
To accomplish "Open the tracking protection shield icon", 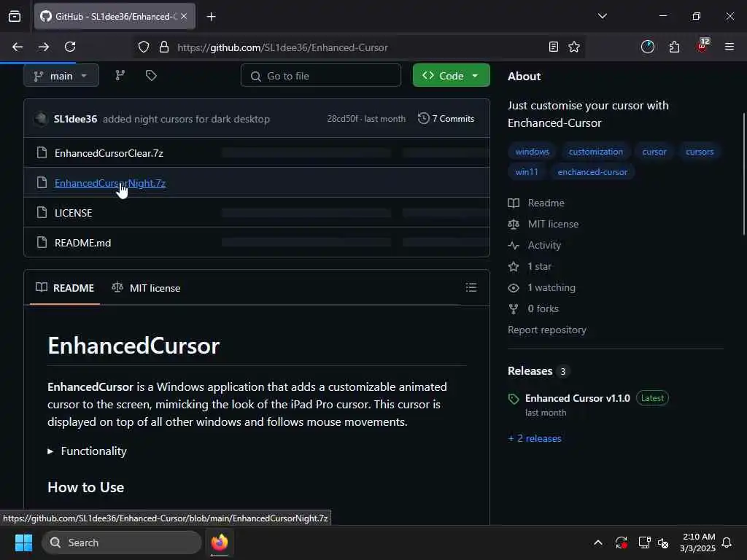I will pyautogui.click(x=144, y=47).
